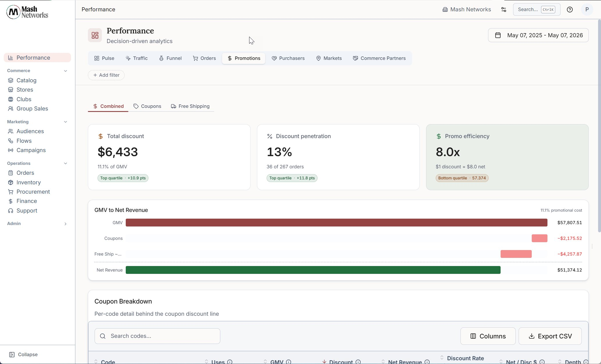The width and height of the screenshot is (601, 364).
Task: Click the page vertical scrollbar
Action: [599, 126]
